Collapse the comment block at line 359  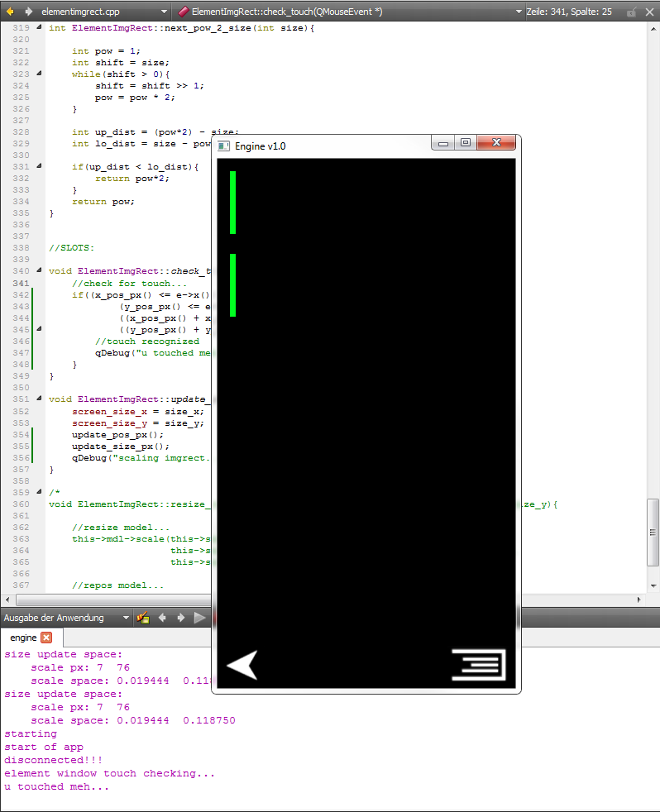click(40, 491)
